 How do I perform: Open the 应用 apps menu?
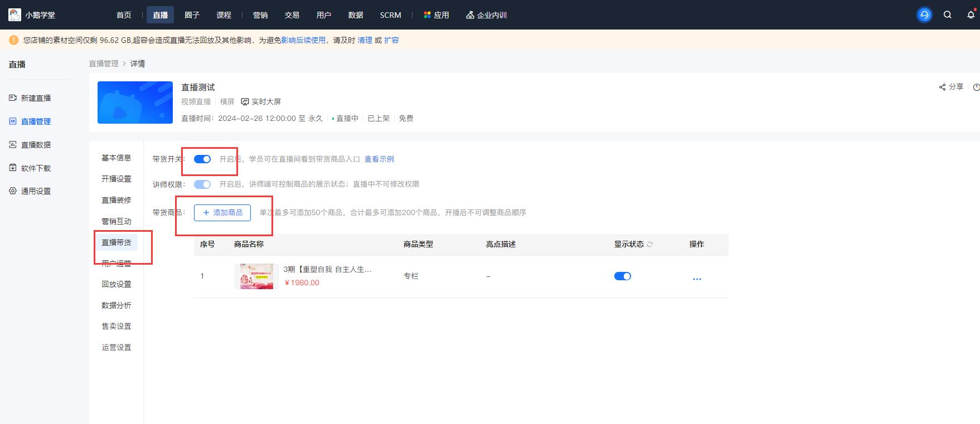[436, 15]
